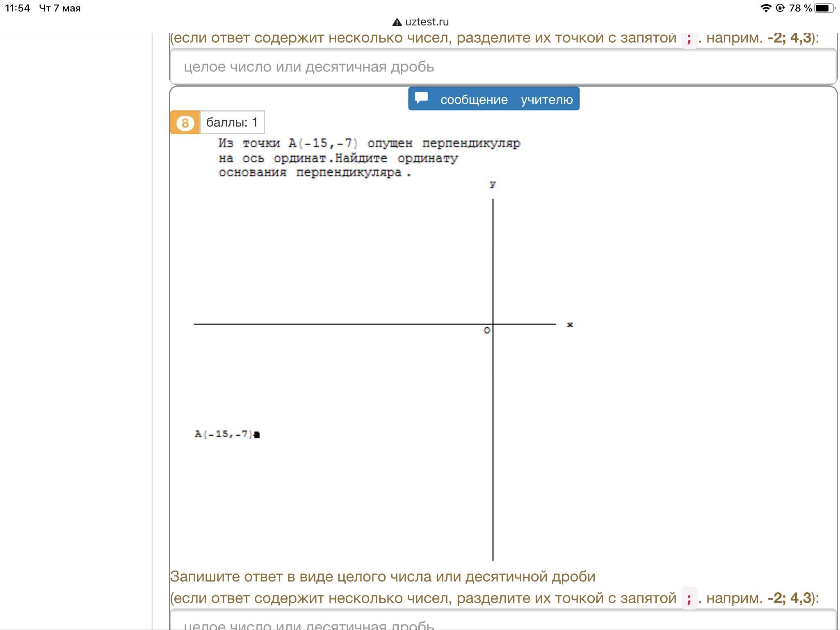Click the 'баллы: 1' score label
The height and width of the screenshot is (630, 840).
click(232, 122)
